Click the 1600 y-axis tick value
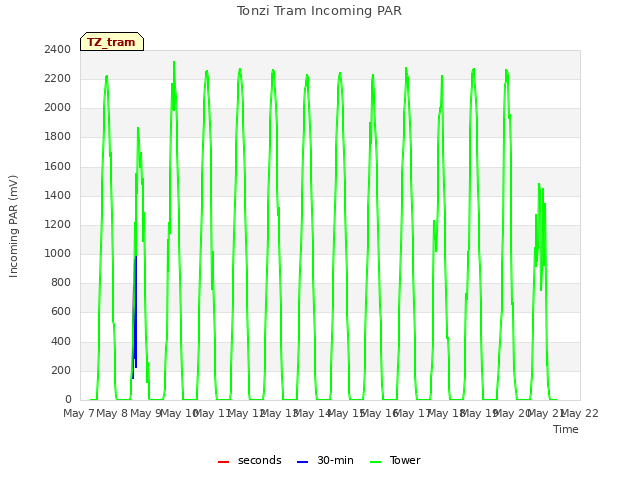This screenshot has height=480, width=640. click(x=58, y=166)
